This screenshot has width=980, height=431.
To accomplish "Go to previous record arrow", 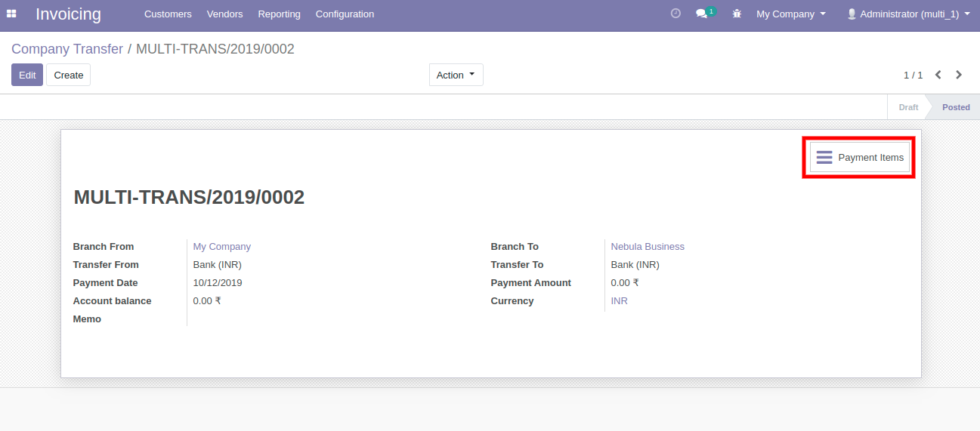I will pyautogui.click(x=938, y=75).
